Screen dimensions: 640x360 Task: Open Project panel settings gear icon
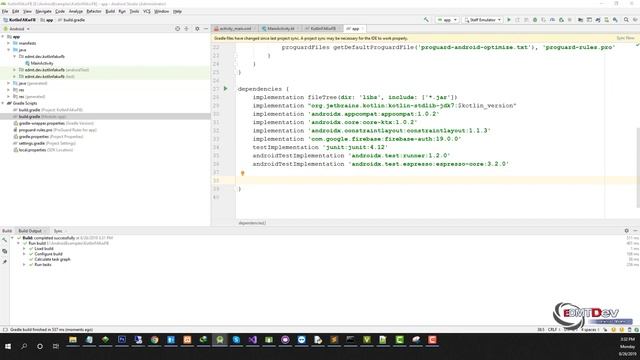[x=197, y=29]
